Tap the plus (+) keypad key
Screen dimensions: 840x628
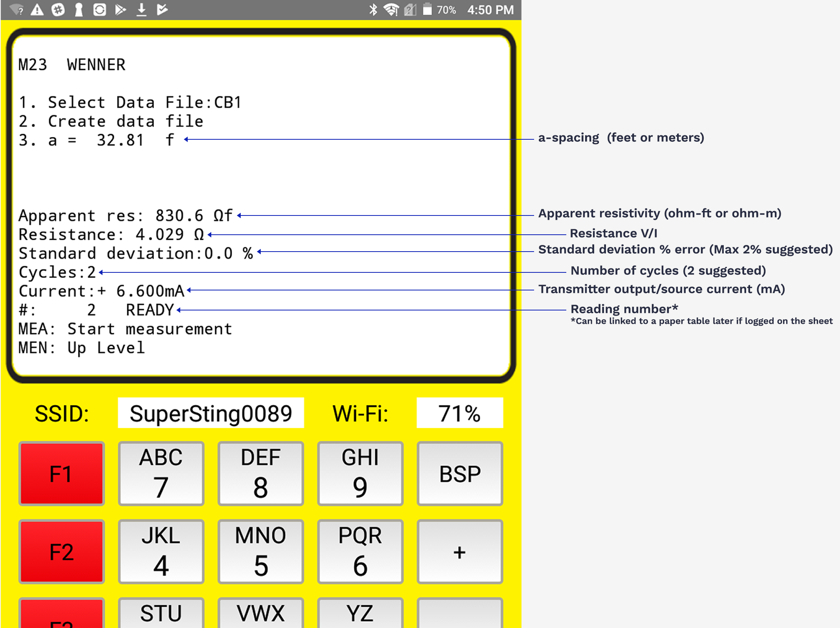pos(460,551)
